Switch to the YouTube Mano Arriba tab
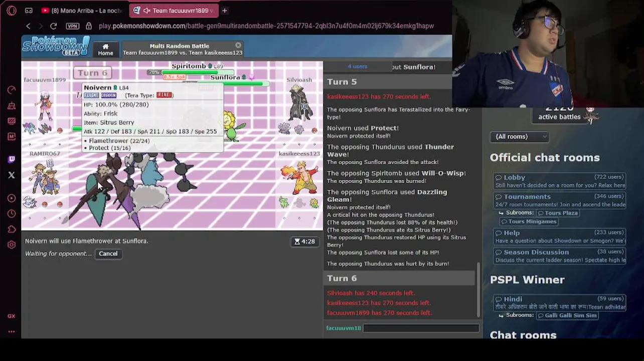The width and height of the screenshot is (644, 361). pos(83,10)
